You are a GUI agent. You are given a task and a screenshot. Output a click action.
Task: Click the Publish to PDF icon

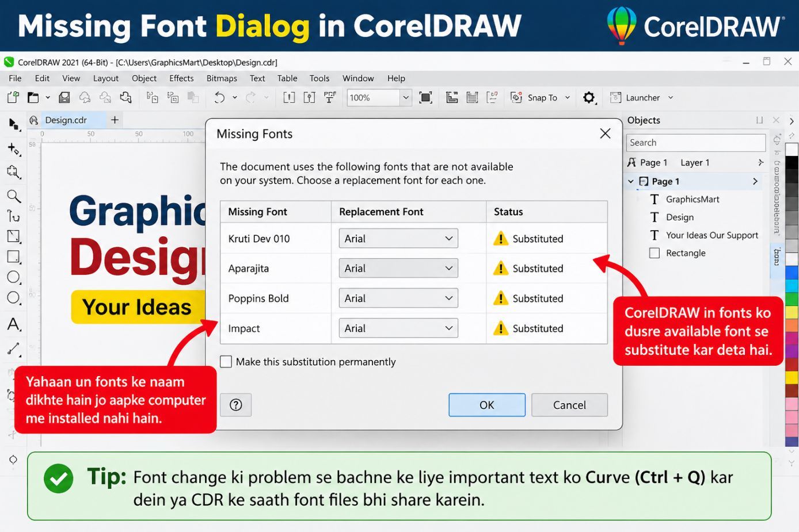click(x=330, y=97)
